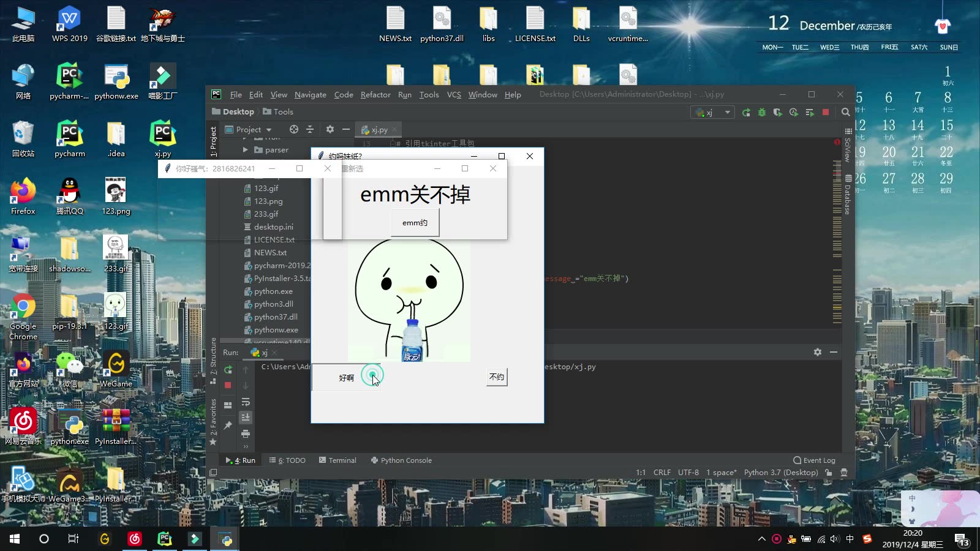980x551 pixels.
Task: Select 123.png in Project tree
Action: click(x=263, y=201)
